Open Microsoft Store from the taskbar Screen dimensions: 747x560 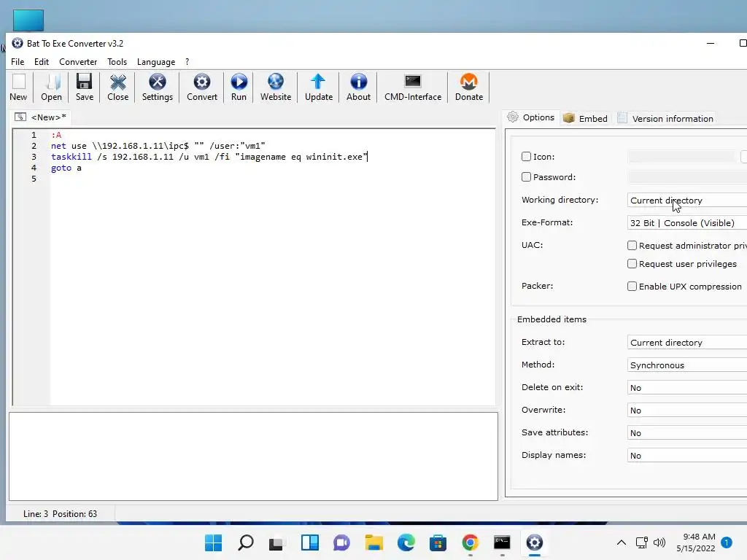click(438, 542)
